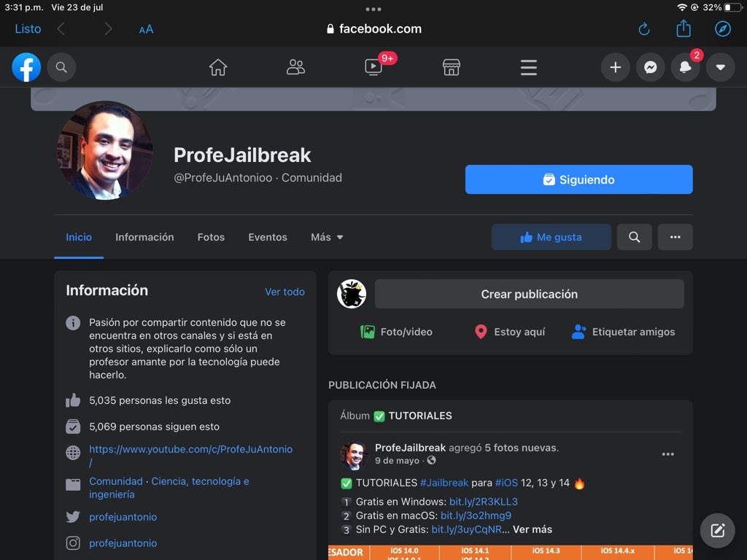The height and width of the screenshot is (560, 747).
Task: Click your avatar beside Crear publicación
Action: point(352,294)
